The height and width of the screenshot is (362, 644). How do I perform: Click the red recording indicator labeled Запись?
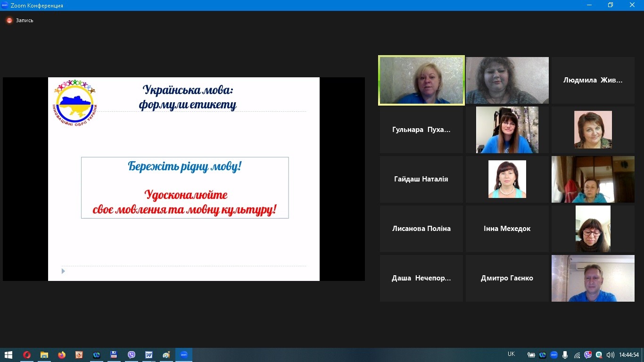point(20,20)
